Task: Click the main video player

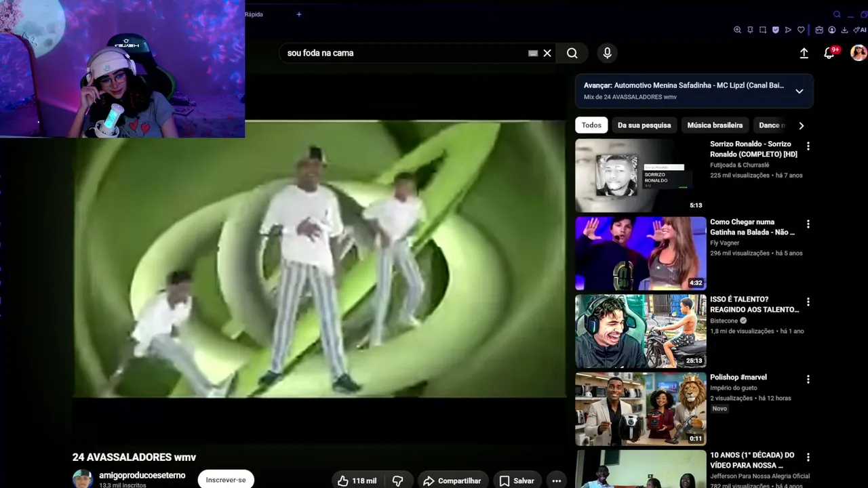Action: pyautogui.click(x=319, y=258)
